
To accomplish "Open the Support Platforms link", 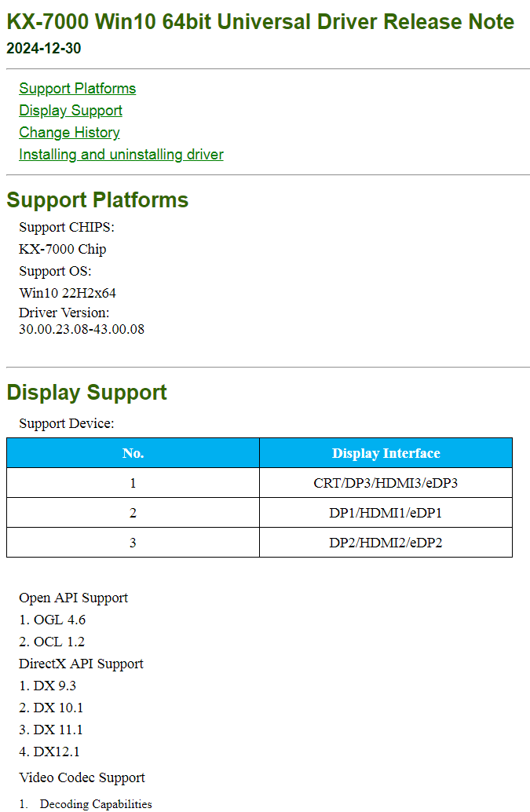I will [x=77, y=89].
